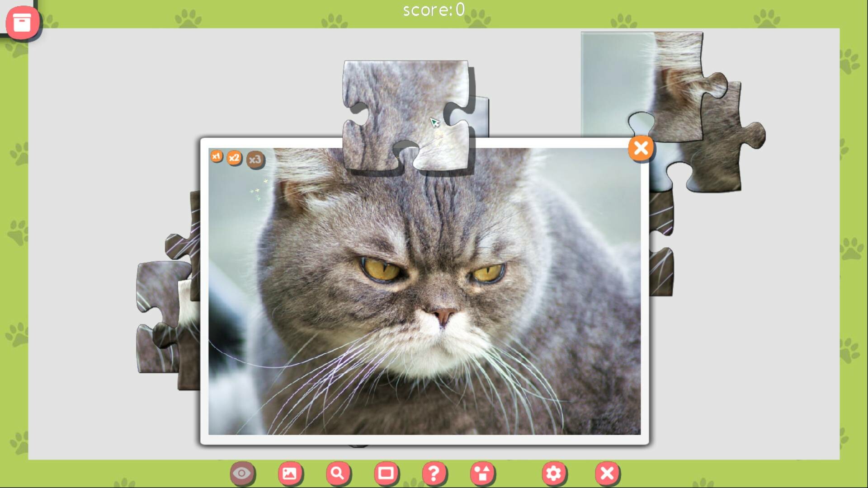
Task: Select x2 preview magnification
Action: [x=235, y=158]
